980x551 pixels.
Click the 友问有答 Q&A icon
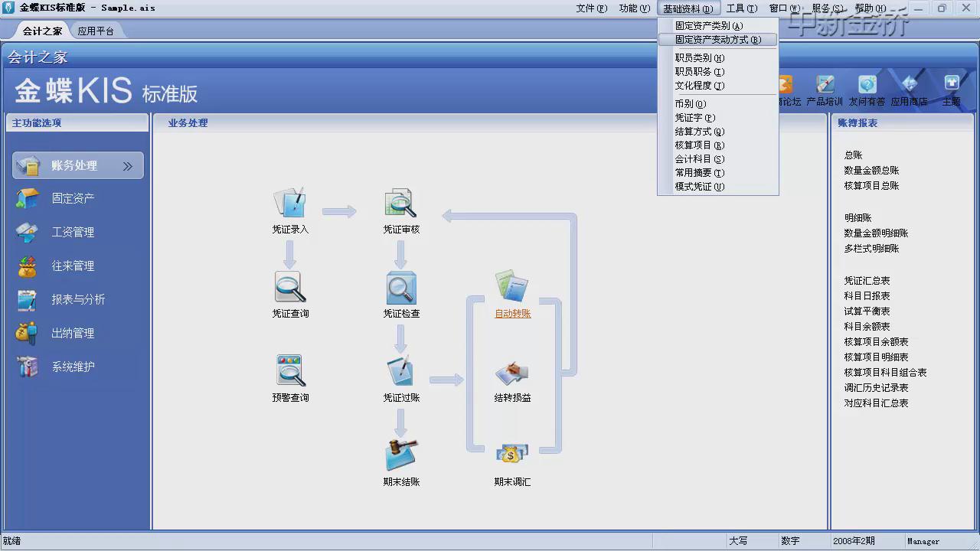(x=867, y=84)
